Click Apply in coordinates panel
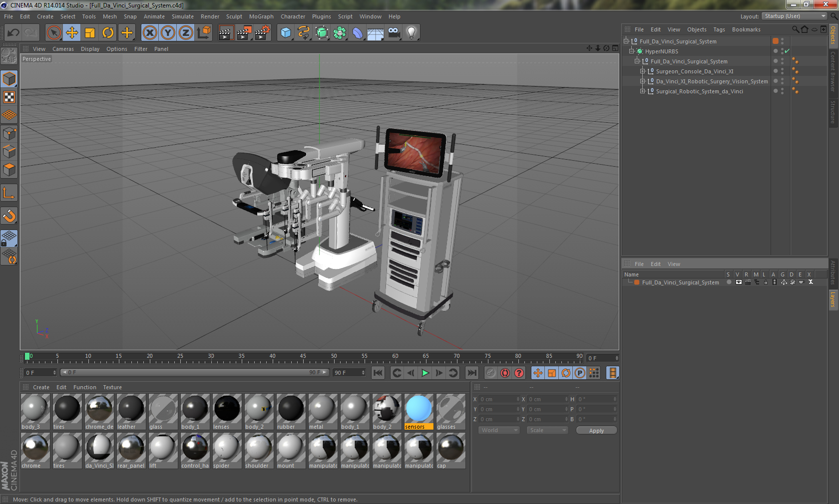The height and width of the screenshot is (504, 839). [596, 430]
